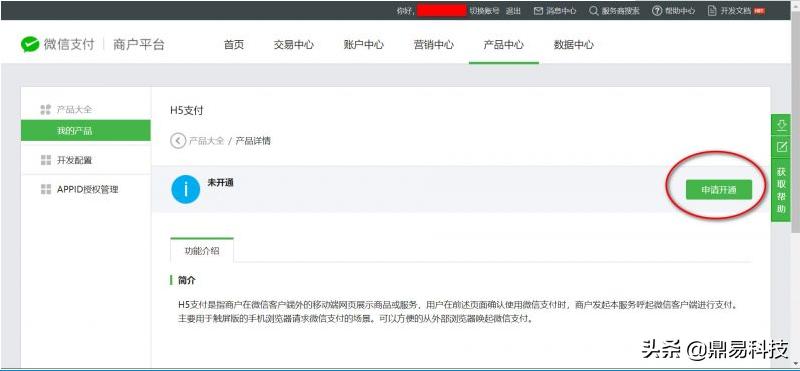Click the H5支付 page title
The height and width of the screenshot is (371, 800).
point(186,110)
